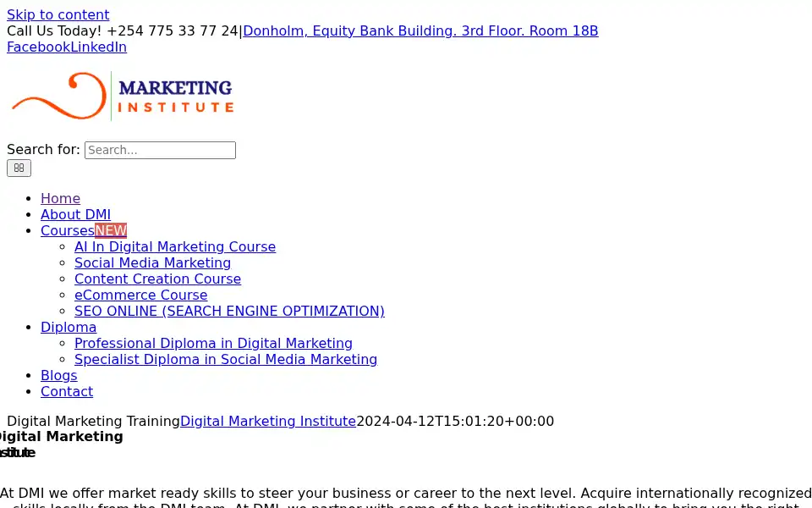The height and width of the screenshot is (508, 812).
Task: Select the Social Media Marketing submenu item
Action: (x=153, y=262)
